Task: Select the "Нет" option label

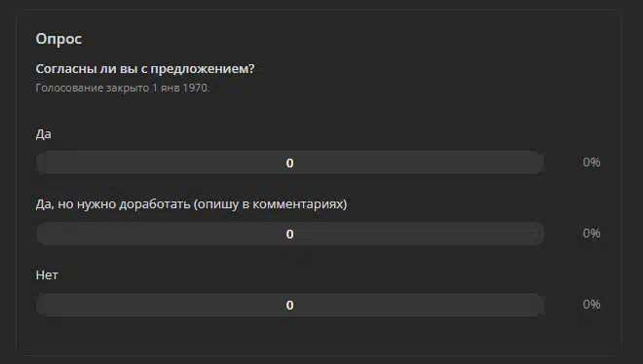Action: pyautogui.click(x=47, y=275)
